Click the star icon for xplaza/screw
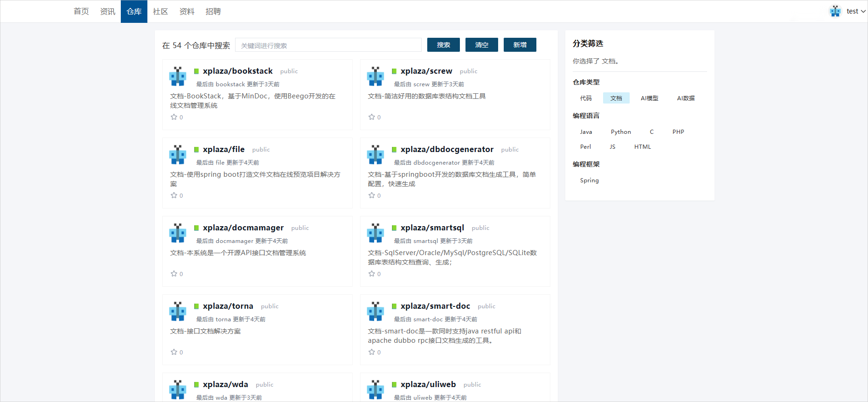The height and width of the screenshot is (402, 868). (372, 117)
